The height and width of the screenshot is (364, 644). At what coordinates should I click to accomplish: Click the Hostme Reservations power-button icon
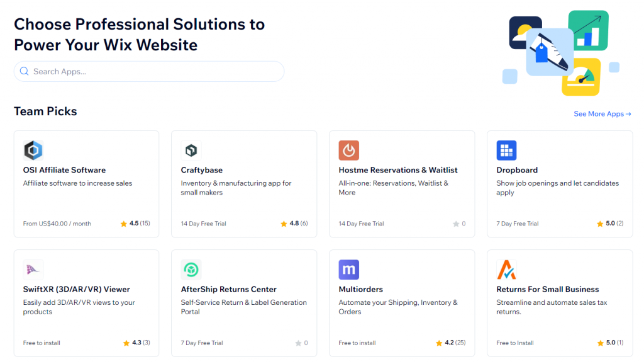(348, 150)
